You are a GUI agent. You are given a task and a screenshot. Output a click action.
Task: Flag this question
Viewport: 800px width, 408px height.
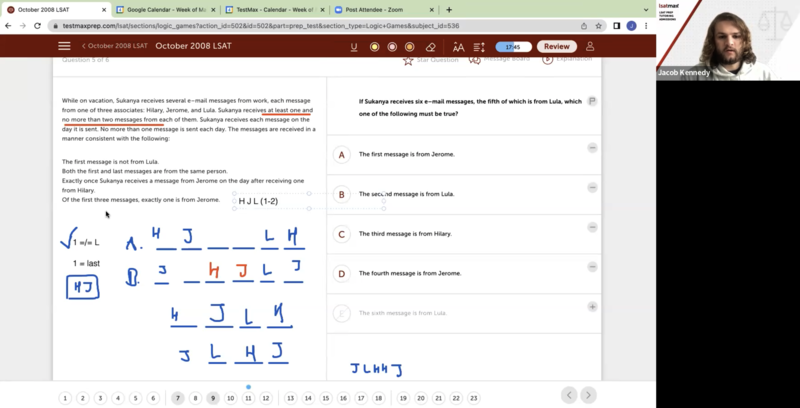(593, 101)
